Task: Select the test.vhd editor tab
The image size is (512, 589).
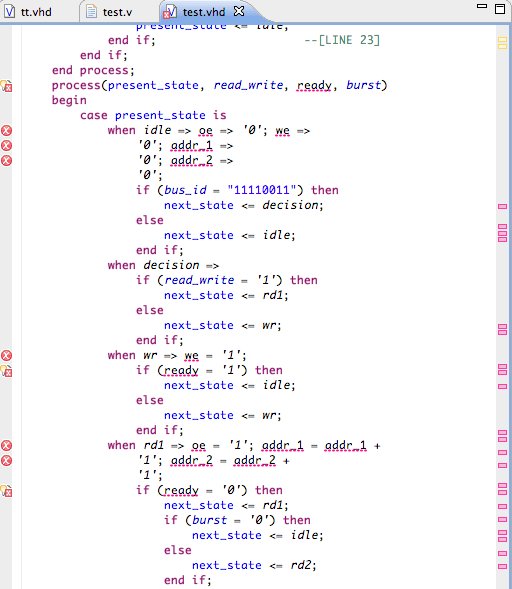Action: pyautogui.click(x=195, y=12)
